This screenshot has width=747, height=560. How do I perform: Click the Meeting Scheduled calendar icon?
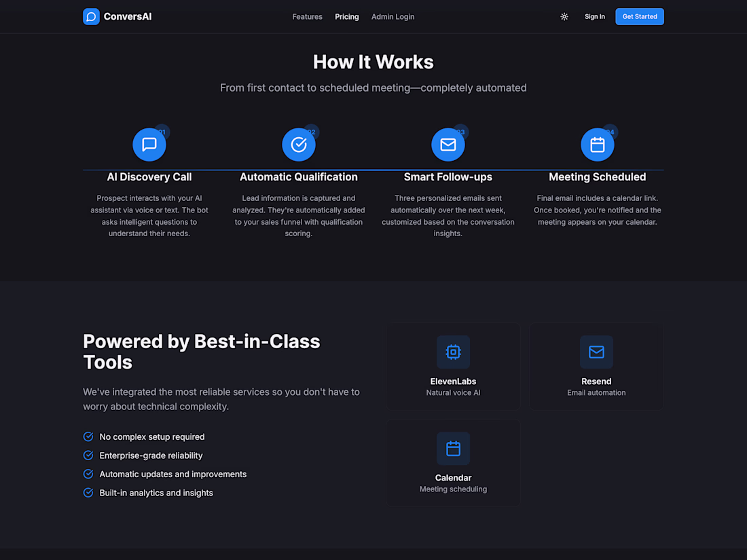click(598, 145)
